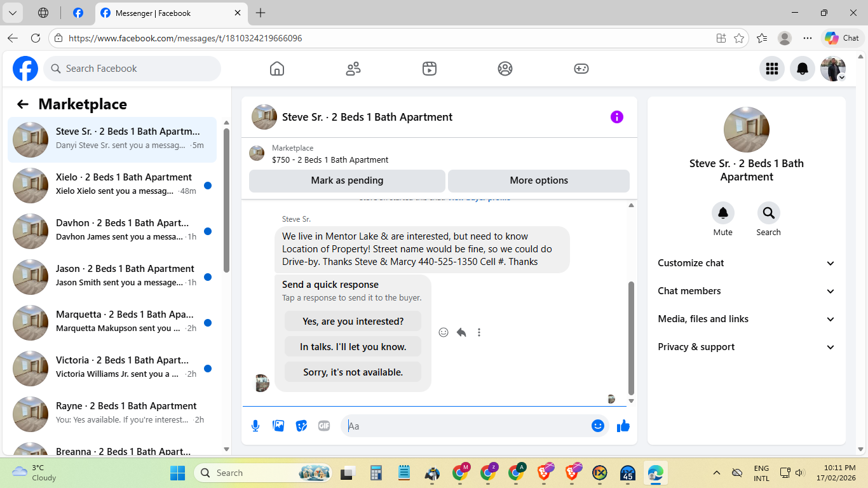Open Marketplace listing $750 link
This screenshot has height=488, width=868.
[330, 160]
